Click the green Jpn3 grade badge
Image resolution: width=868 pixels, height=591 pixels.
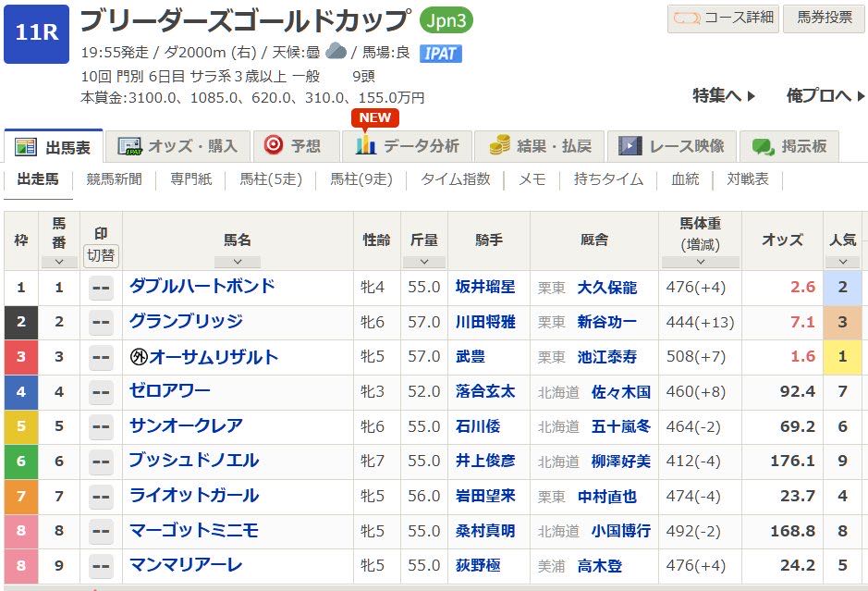(x=446, y=21)
